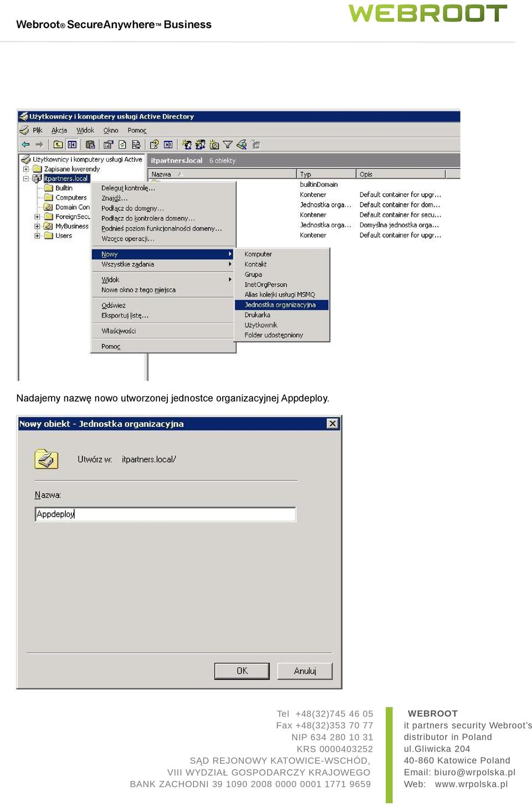
Task: Toggle the show/hide console tree icon
Action: pyautogui.click(x=72, y=145)
